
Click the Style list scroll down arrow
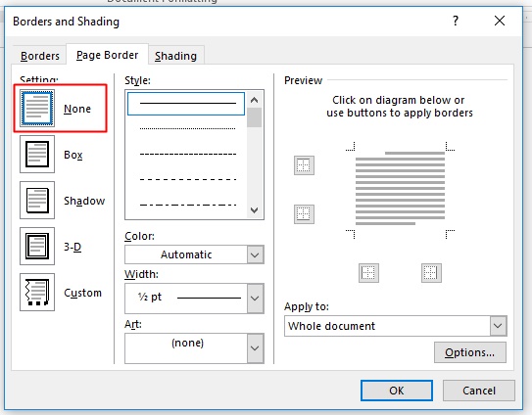point(255,210)
